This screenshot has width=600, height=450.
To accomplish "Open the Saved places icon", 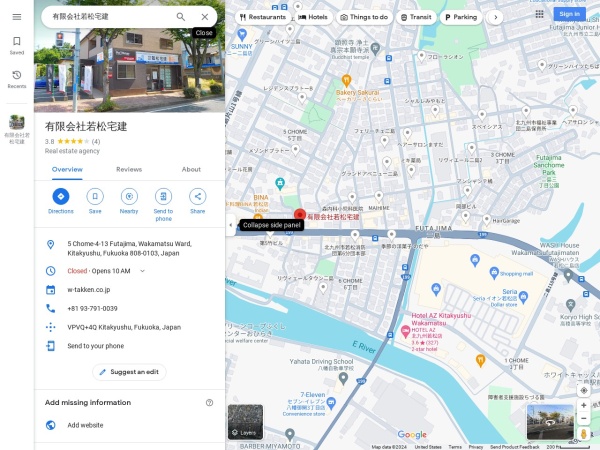I will click(17, 46).
